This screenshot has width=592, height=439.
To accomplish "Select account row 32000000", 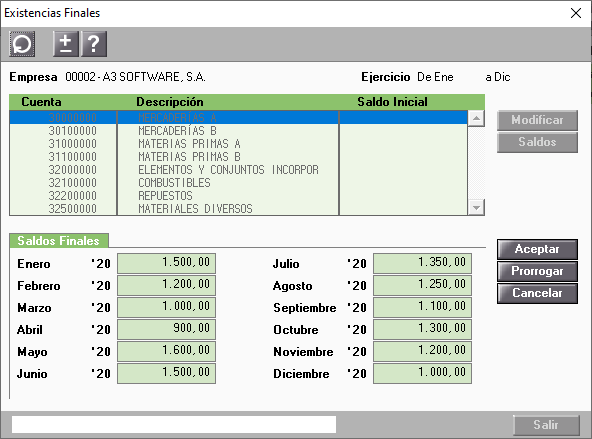I will (238, 170).
